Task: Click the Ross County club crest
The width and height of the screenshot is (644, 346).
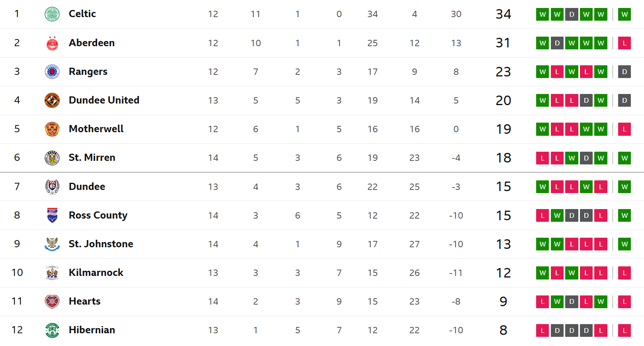Action: (52, 215)
